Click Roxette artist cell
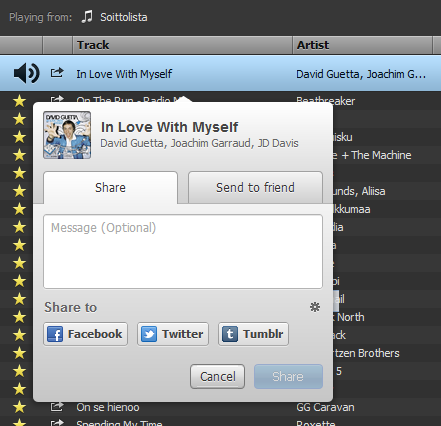 click(x=316, y=423)
